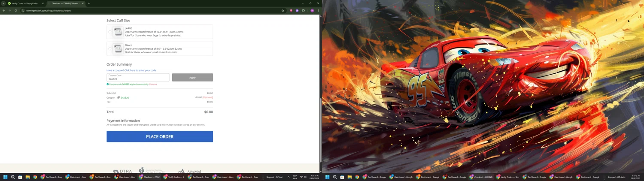
Task: Click the 'Select Cuff Size' heading
Action: click(x=118, y=20)
